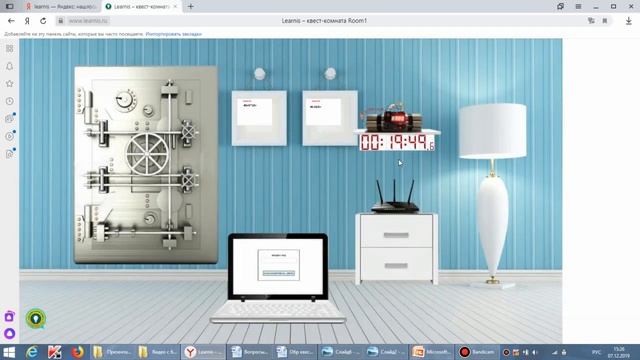Screen dimensions: 640x360
Task: Click the clock in system tray
Action: [619, 352]
